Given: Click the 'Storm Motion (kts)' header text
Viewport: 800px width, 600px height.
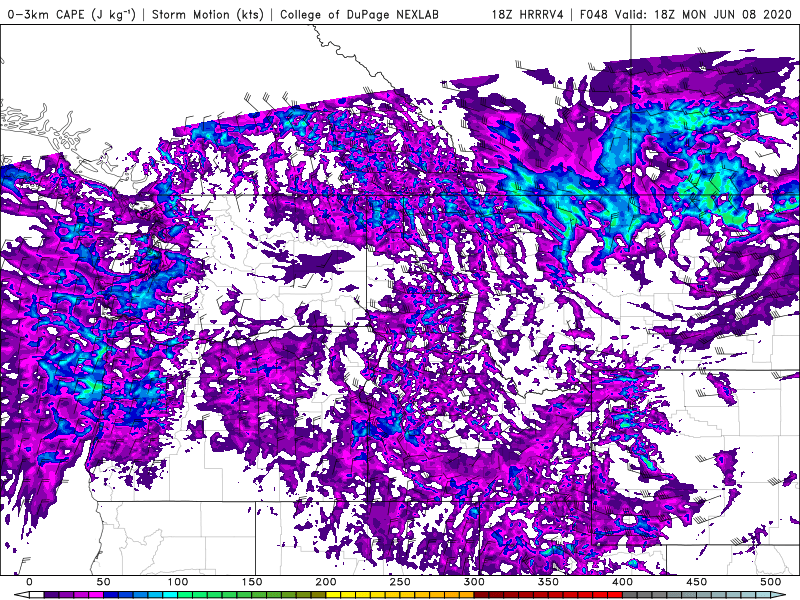Looking at the screenshot, I should pos(208,14).
